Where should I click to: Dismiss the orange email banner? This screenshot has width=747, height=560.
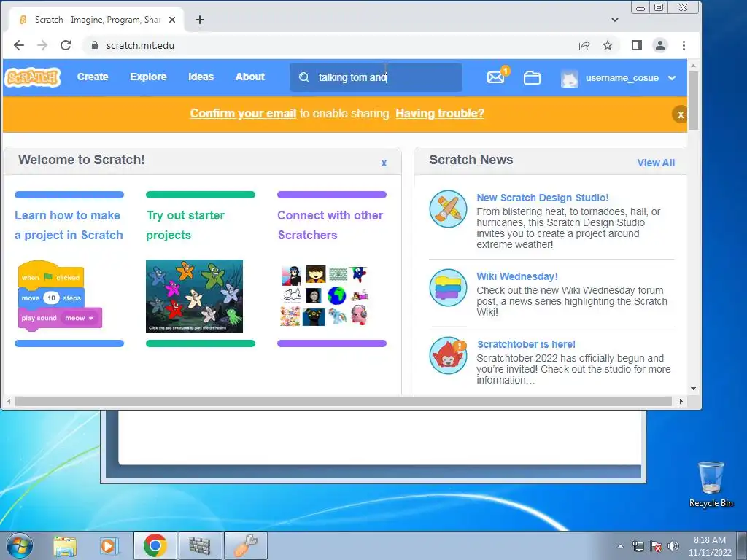(681, 114)
